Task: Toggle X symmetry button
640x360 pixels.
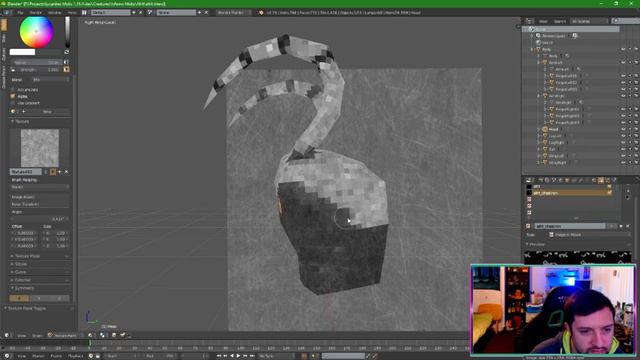Action: coord(19,298)
